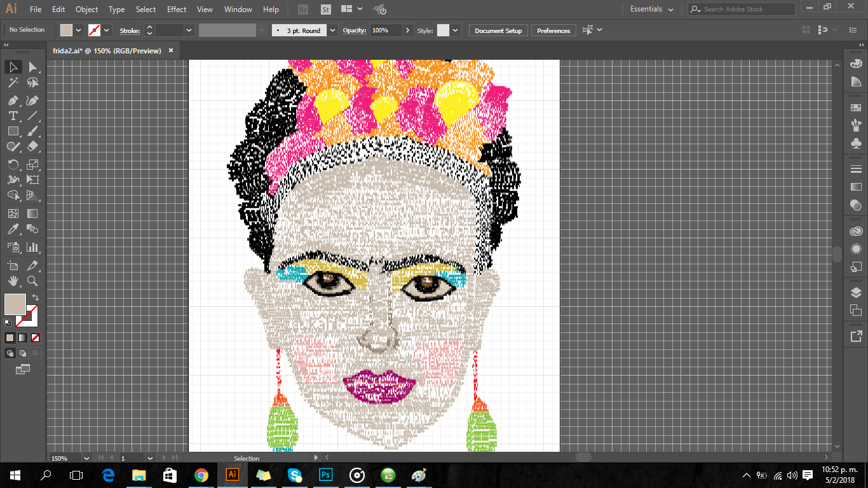Select the Zoom magnifier tool
Image resolution: width=868 pixels, height=488 pixels.
(32, 280)
